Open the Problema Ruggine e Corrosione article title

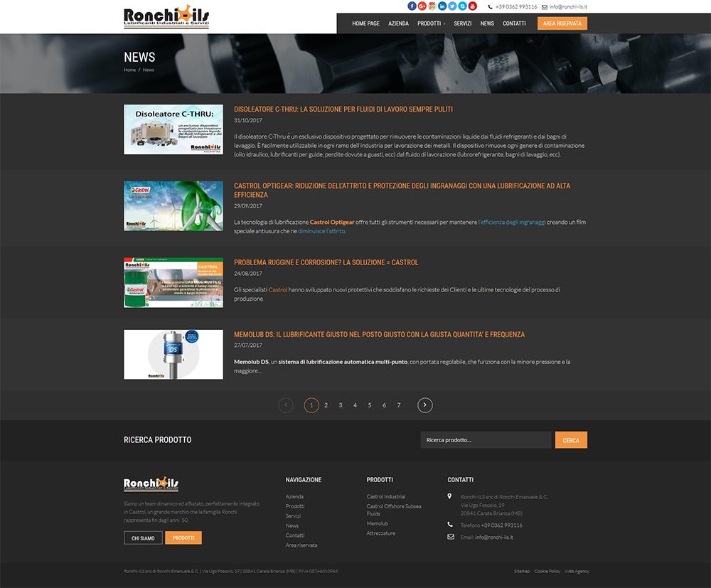[326, 262]
